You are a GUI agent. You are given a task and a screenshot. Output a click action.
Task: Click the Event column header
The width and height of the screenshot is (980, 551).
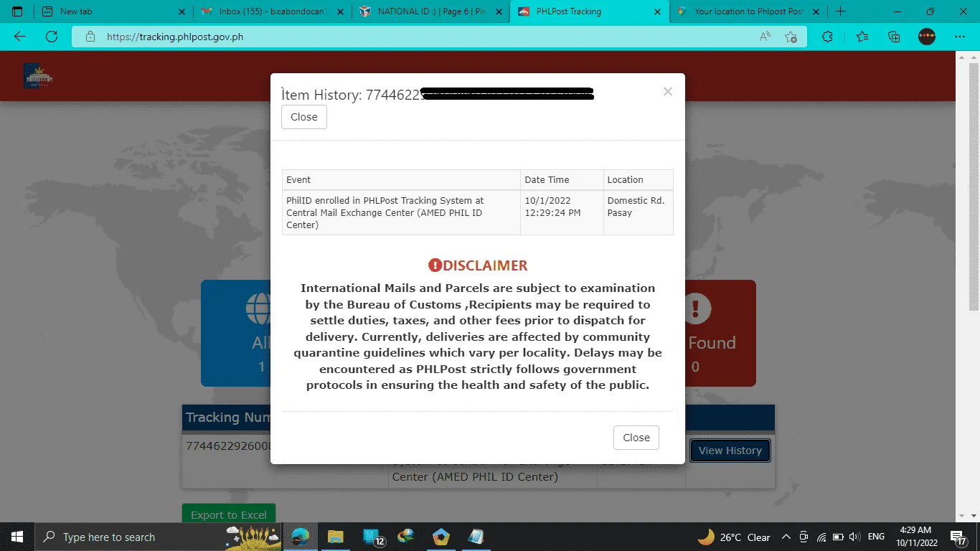tap(401, 179)
